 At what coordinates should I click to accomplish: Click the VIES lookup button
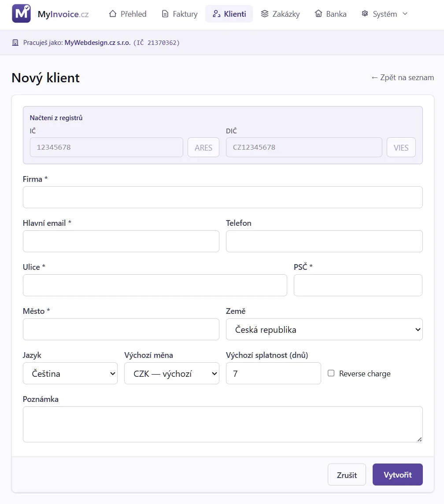coord(401,147)
